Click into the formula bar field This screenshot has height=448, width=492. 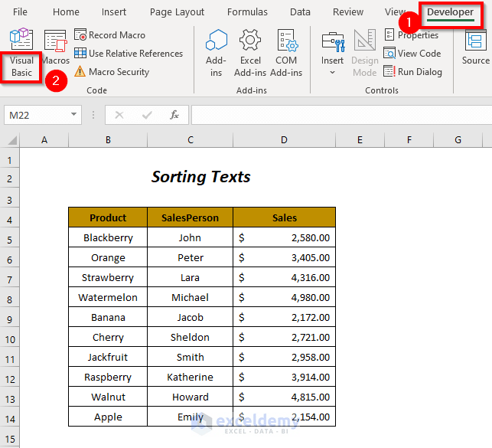coord(341,115)
